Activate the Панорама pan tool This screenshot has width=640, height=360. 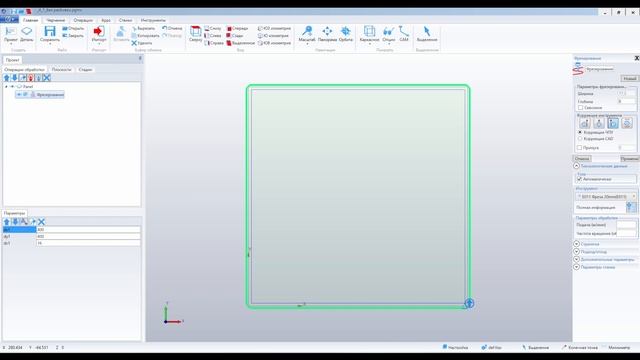click(x=327, y=34)
